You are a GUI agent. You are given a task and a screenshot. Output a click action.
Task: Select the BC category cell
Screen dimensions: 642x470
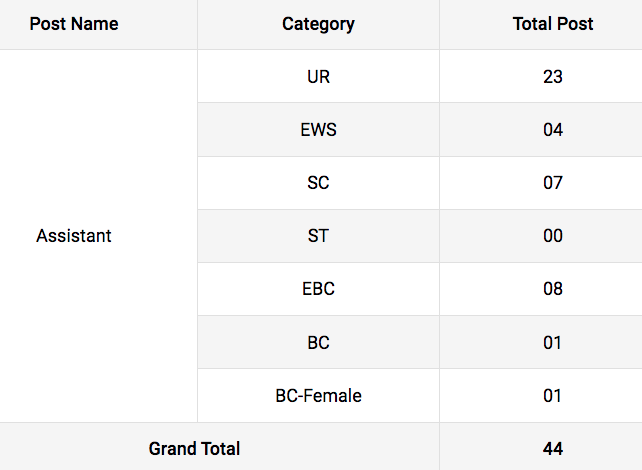(318, 343)
